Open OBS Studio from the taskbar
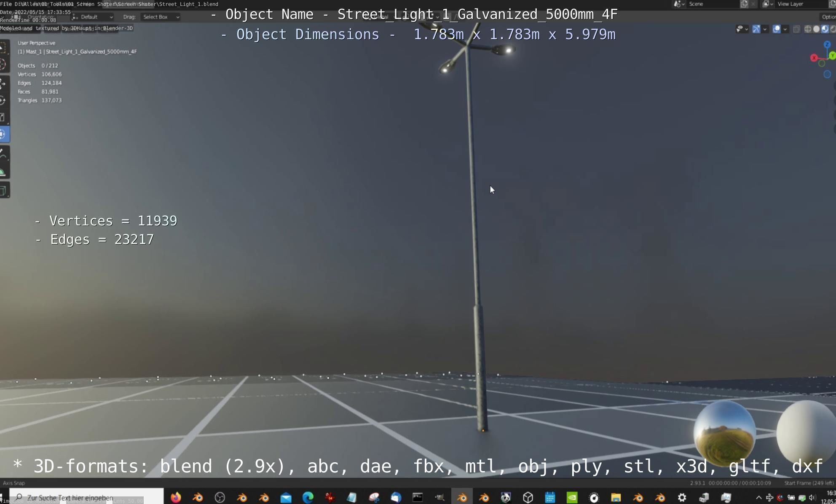 (x=220, y=497)
